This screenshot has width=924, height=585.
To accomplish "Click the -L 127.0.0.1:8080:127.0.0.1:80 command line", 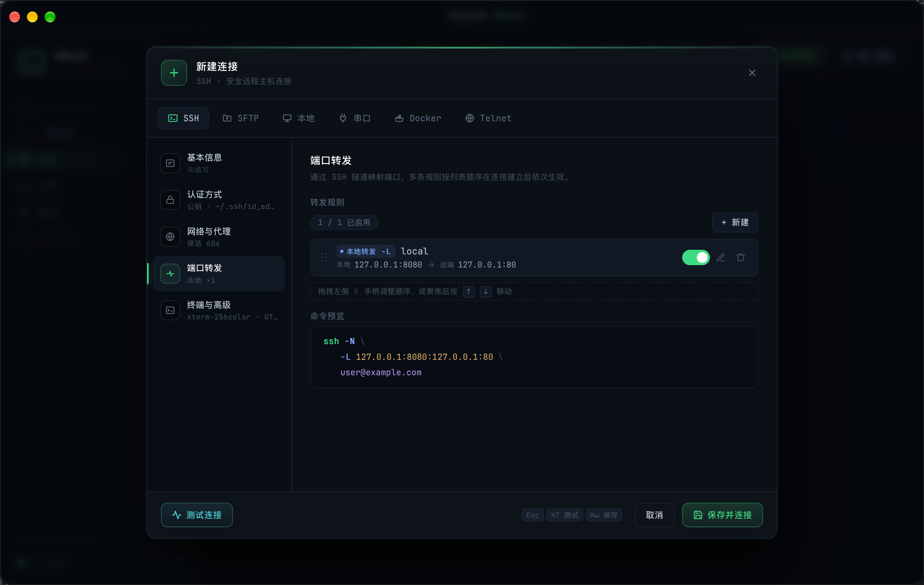I will pos(417,357).
